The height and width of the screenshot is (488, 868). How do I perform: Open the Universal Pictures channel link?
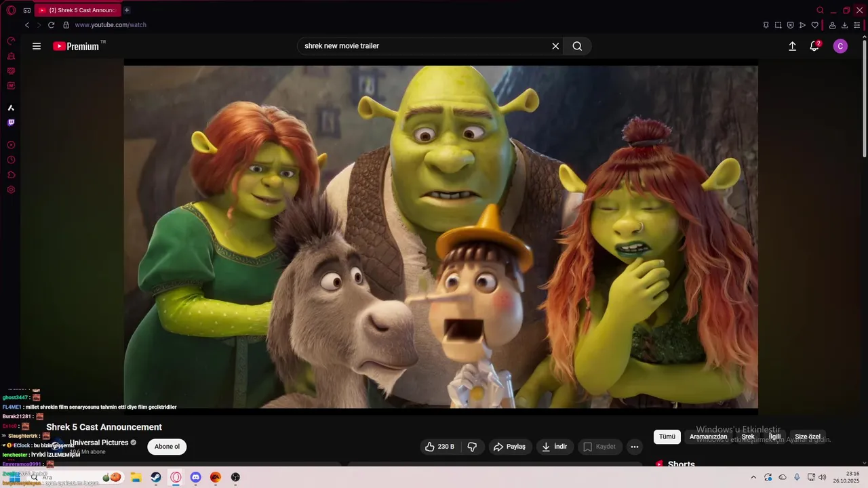[x=99, y=443]
